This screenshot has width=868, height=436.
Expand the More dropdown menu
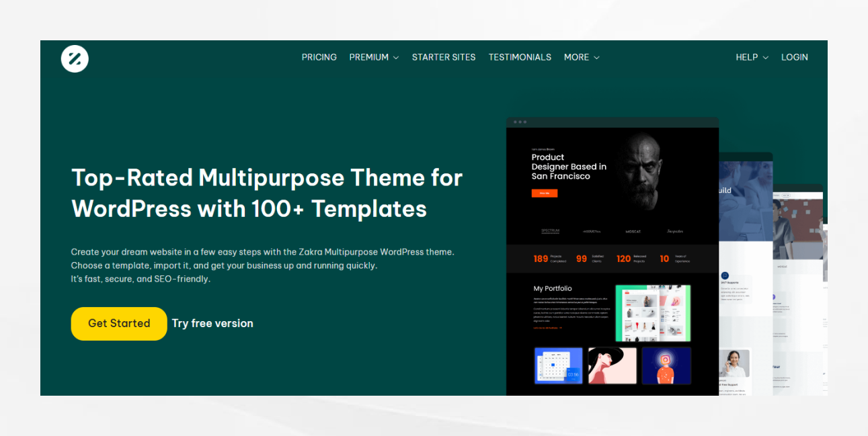(x=582, y=57)
